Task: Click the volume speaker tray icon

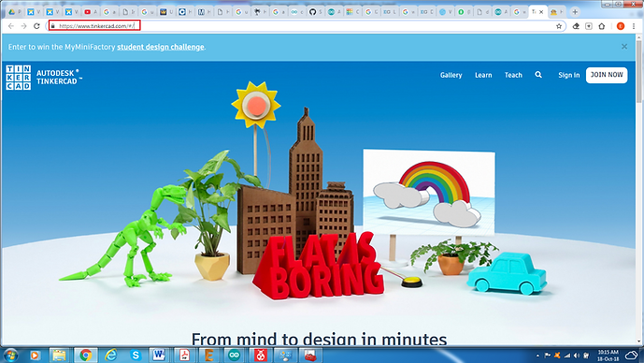Action: (577, 356)
